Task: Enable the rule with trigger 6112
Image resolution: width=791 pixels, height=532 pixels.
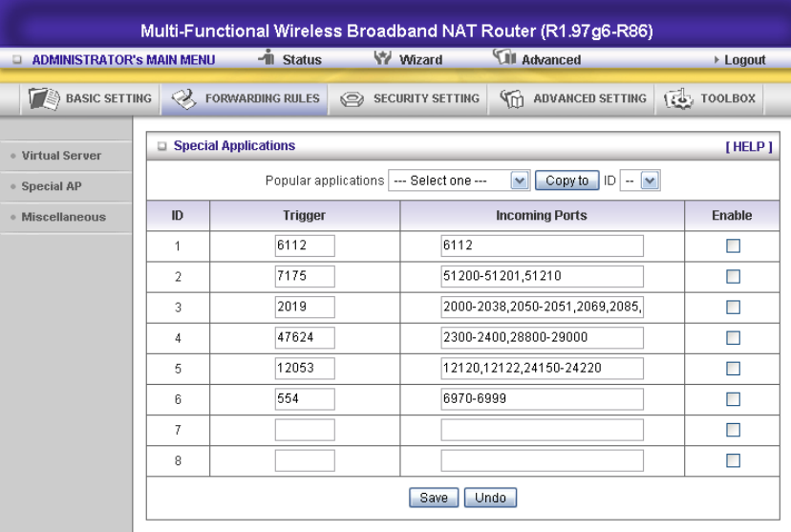Action: 733,245
